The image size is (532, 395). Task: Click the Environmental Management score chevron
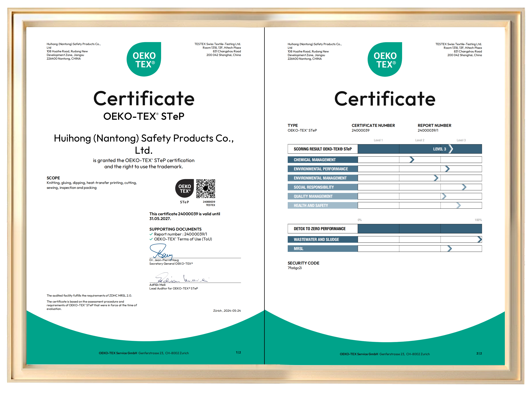click(x=436, y=178)
